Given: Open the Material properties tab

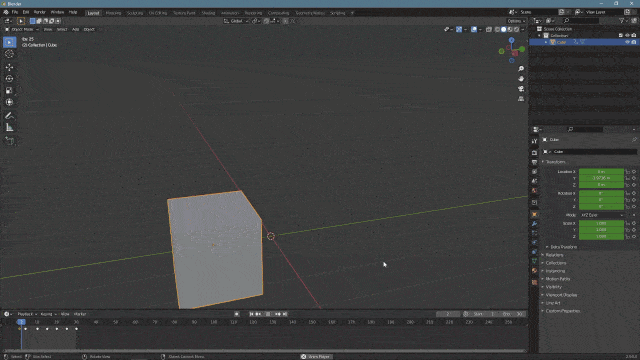Looking at the screenshot, I should click(534, 271).
